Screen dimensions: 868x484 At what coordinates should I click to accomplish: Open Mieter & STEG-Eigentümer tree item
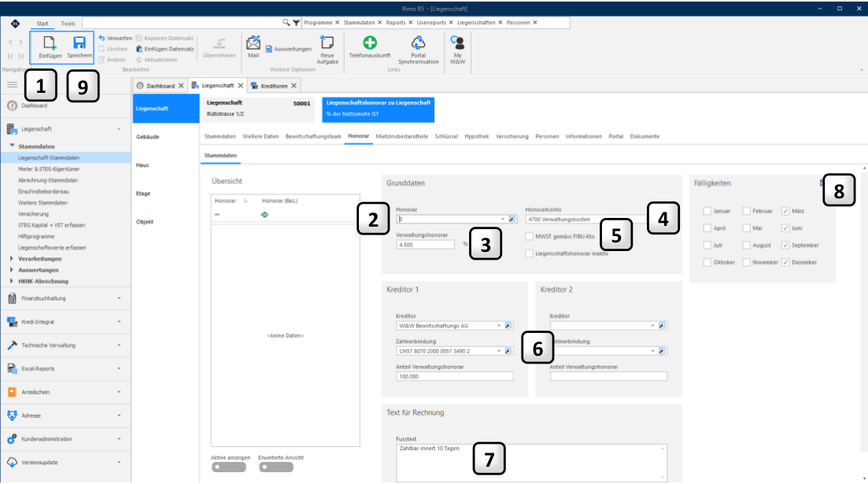[x=49, y=169]
